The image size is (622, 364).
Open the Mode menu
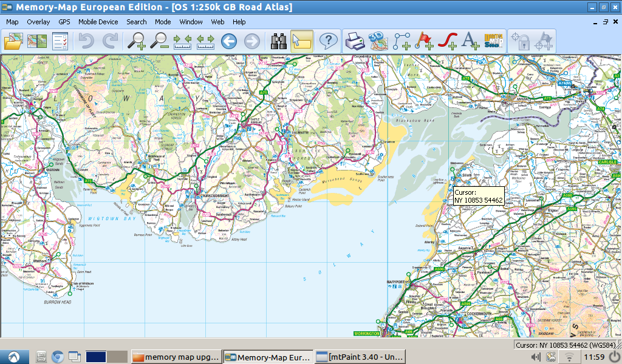click(163, 22)
